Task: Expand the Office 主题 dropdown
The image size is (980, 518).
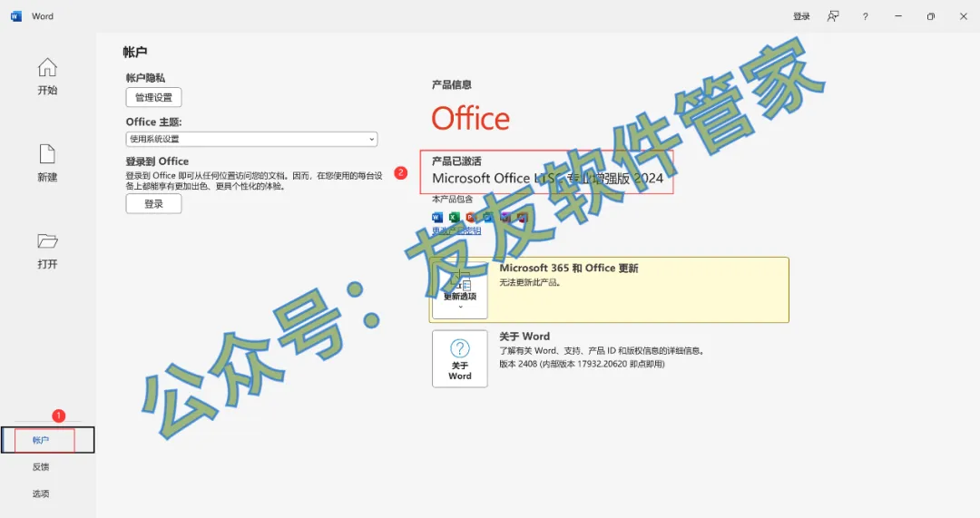Action: point(251,139)
